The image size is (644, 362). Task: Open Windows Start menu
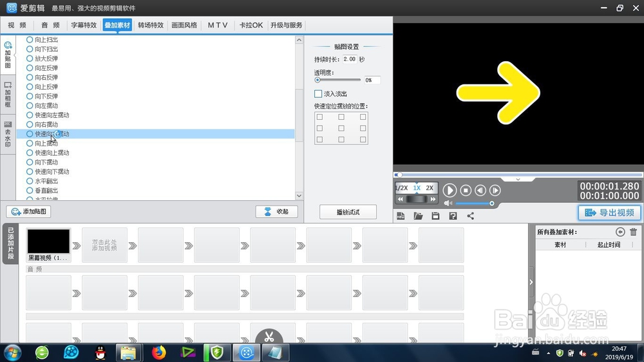pos(12,352)
